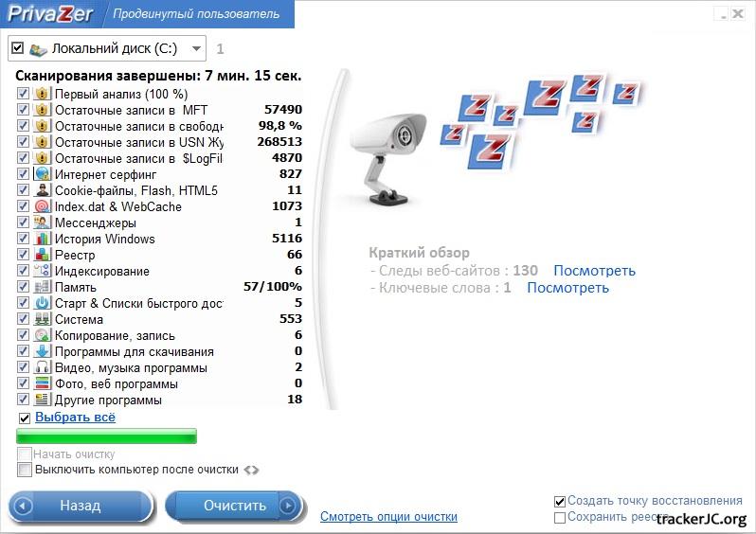
Task: Open the Локальный диск (C:) drive dropdown
Action: pyautogui.click(x=195, y=48)
